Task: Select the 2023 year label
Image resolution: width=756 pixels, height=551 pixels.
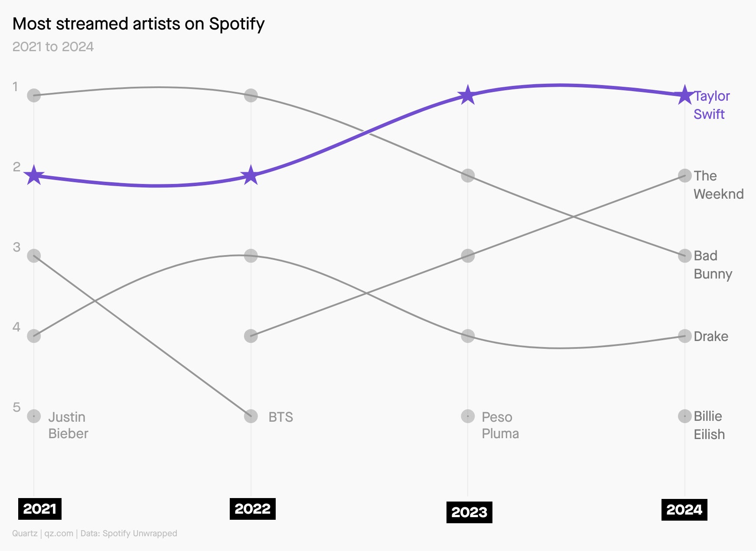Action: pyautogui.click(x=469, y=512)
